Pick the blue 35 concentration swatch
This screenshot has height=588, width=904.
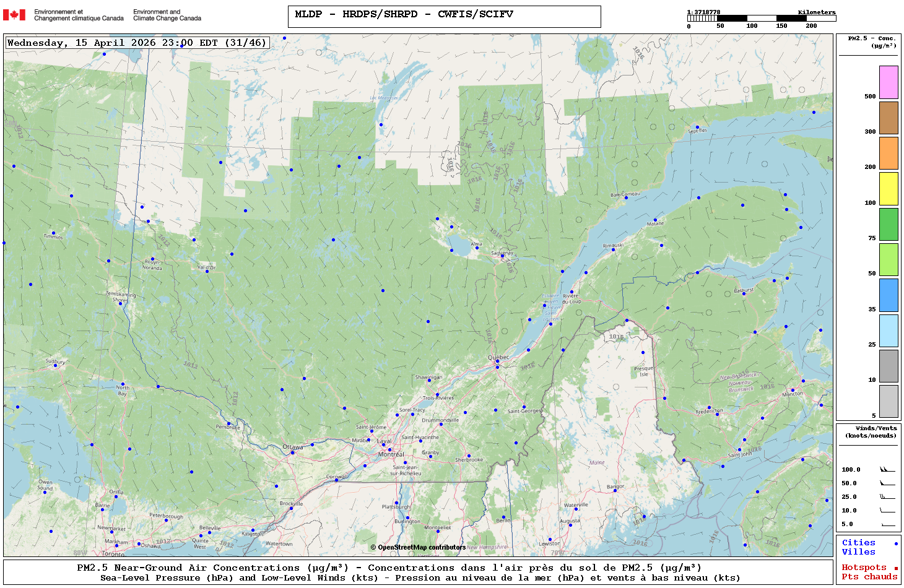[x=889, y=295]
